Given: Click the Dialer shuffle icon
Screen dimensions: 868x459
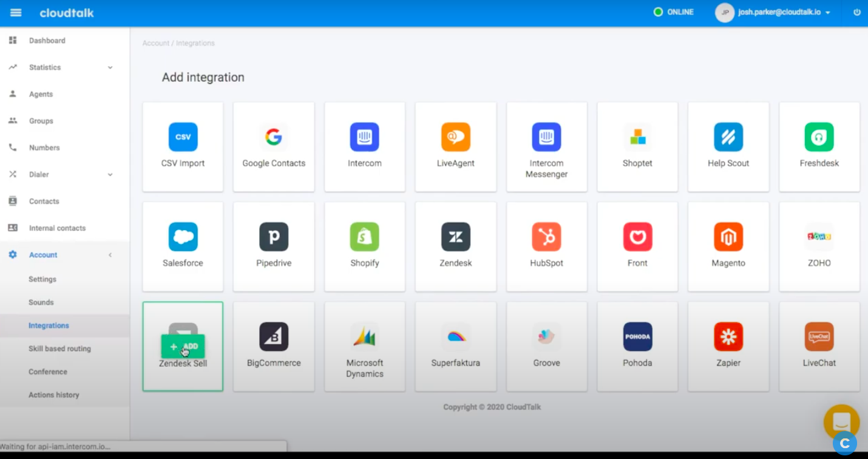Looking at the screenshot, I should pyautogui.click(x=13, y=174).
